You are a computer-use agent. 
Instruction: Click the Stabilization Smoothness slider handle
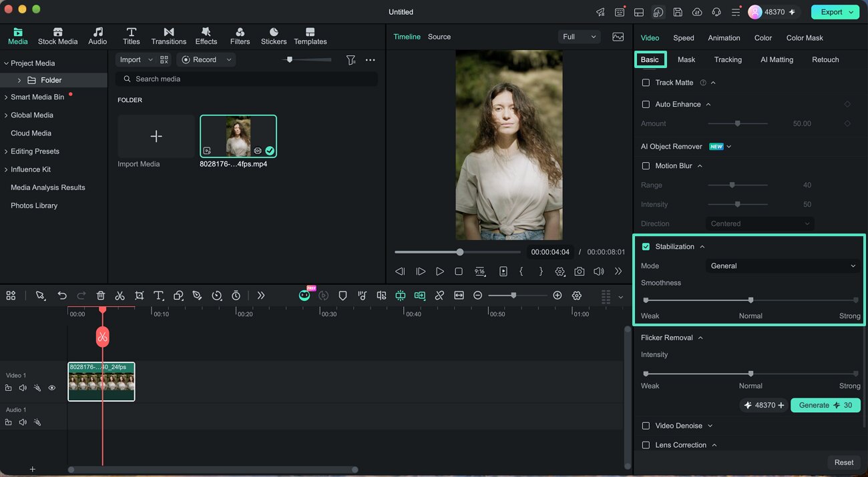point(750,300)
